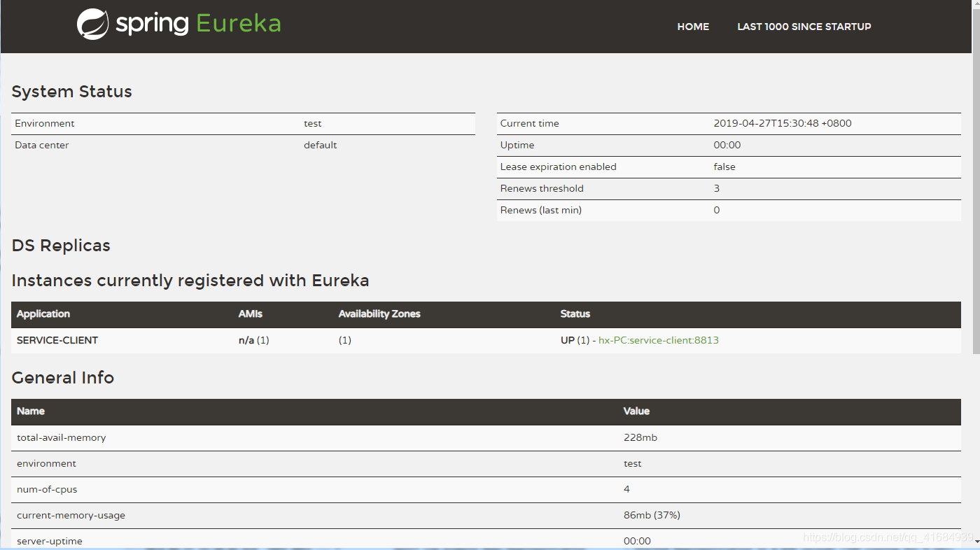Click the 86mb (37%) value
980x550 pixels.
click(652, 515)
